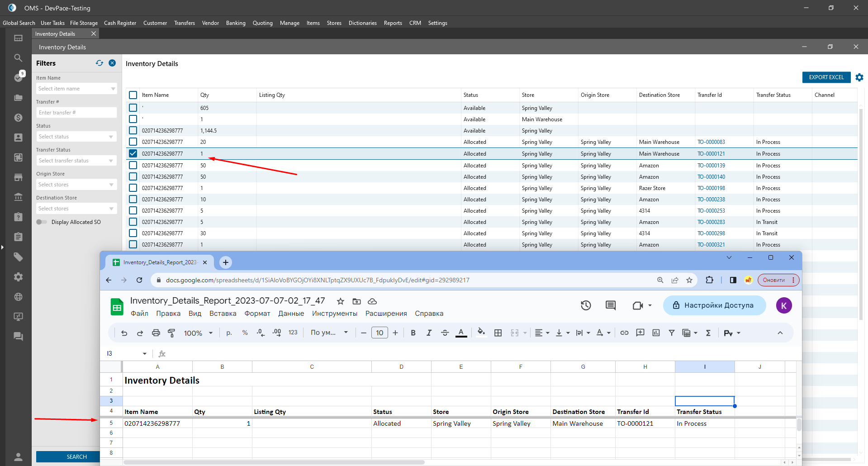Open the column settings gear icon
The width and height of the screenshot is (868, 466).
point(859,77)
